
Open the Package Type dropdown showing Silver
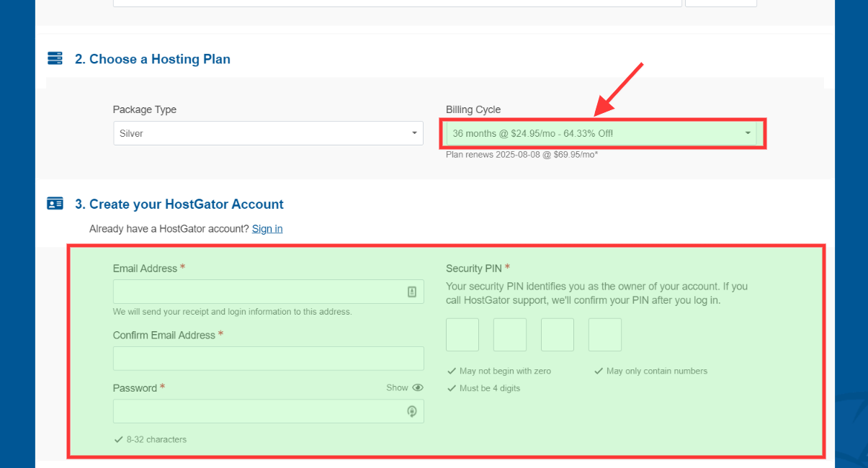click(x=268, y=133)
